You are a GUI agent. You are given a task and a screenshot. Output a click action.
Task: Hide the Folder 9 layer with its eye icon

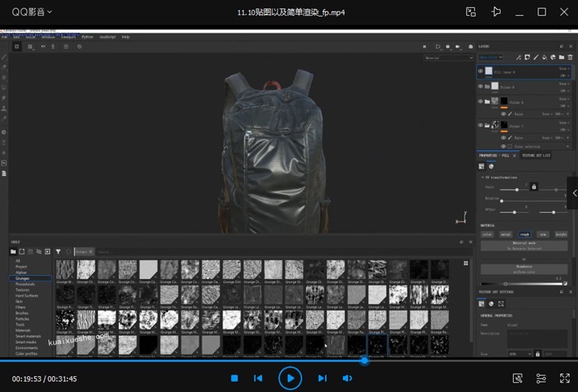(480, 87)
